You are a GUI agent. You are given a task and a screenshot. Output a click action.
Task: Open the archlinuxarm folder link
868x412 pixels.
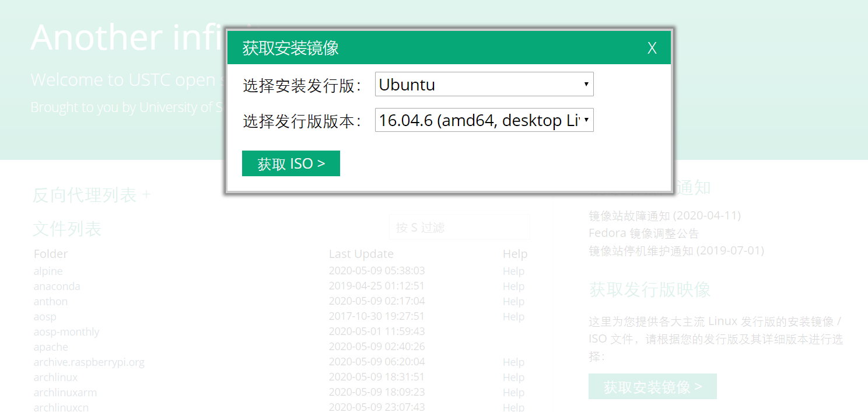pos(65,392)
